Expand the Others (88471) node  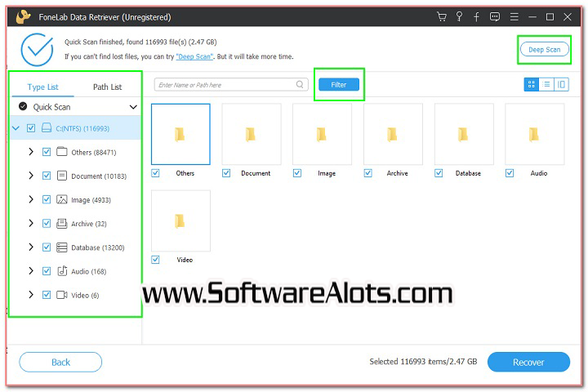click(x=31, y=152)
